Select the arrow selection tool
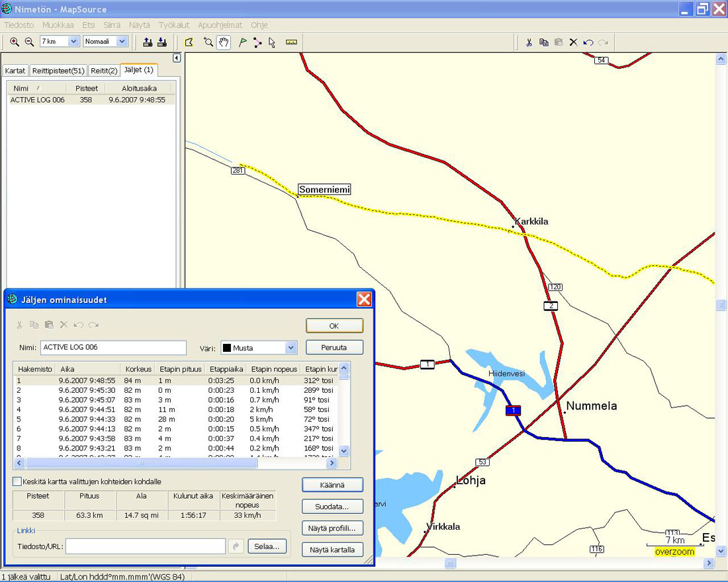This screenshot has height=582, width=728. coord(272,42)
